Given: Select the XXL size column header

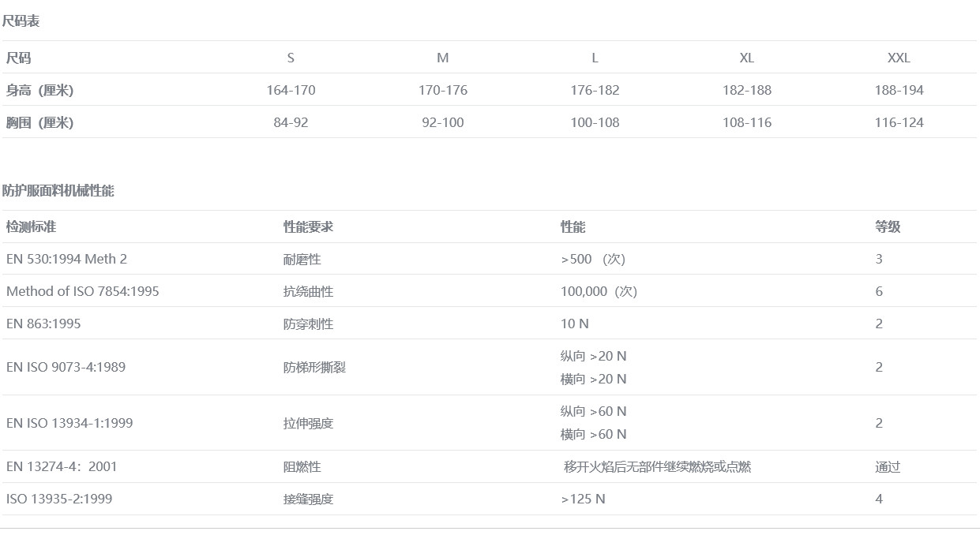Looking at the screenshot, I should (899, 58).
